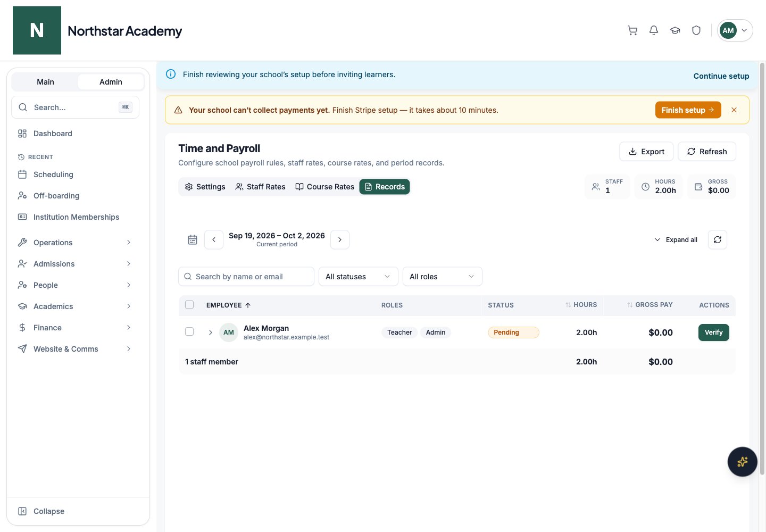This screenshot has width=766, height=532.
Task: Expand the Operations sidebar section
Action: pyautogui.click(x=76, y=243)
